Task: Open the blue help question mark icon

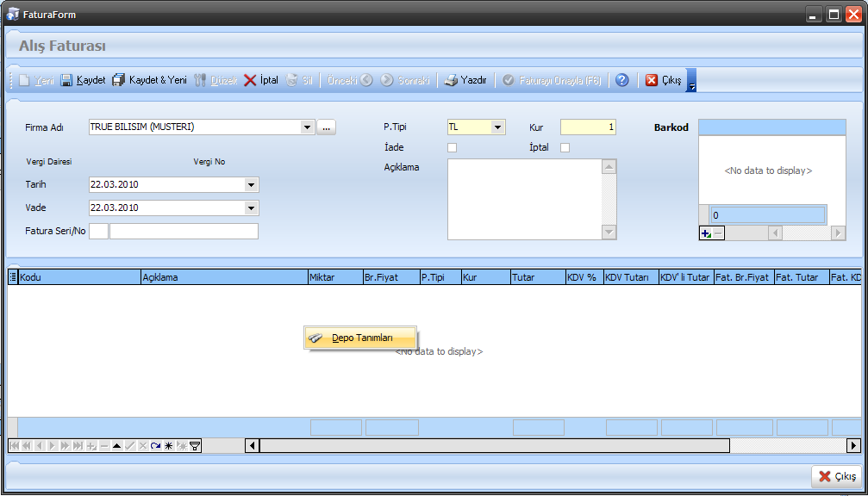Action: click(x=621, y=80)
